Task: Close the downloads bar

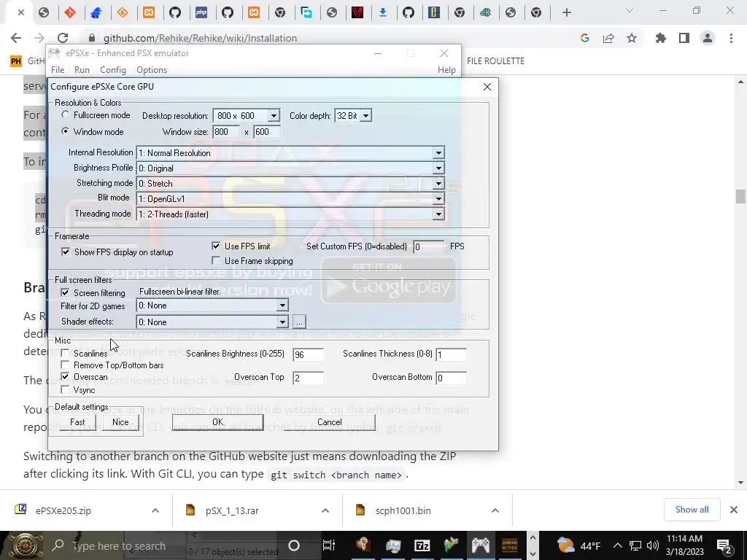Action: point(734,510)
